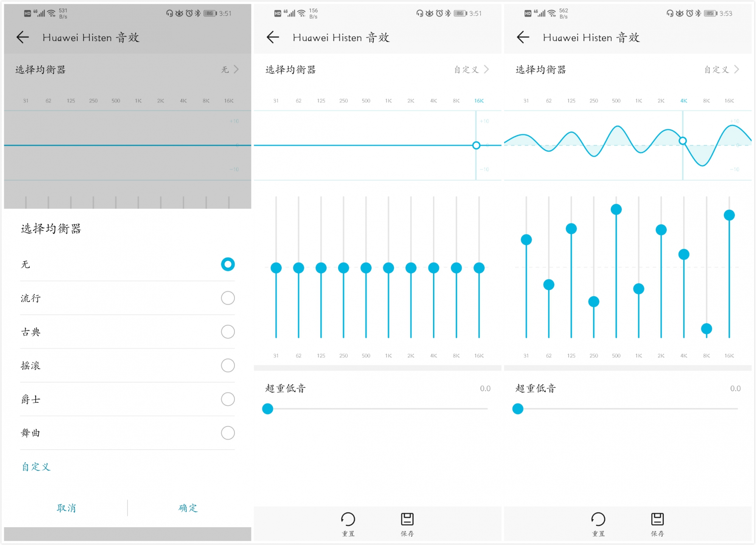Click save (保存) icon in right screen

pos(657,519)
